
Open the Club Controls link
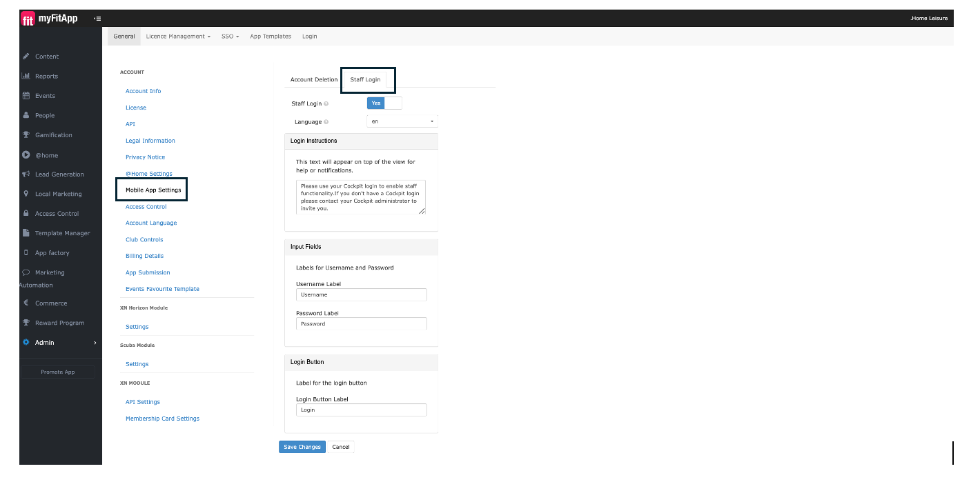coord(144,239)
